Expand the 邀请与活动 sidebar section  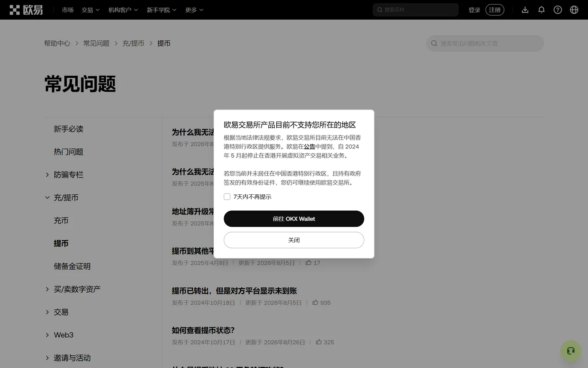[x=47, y=358]
